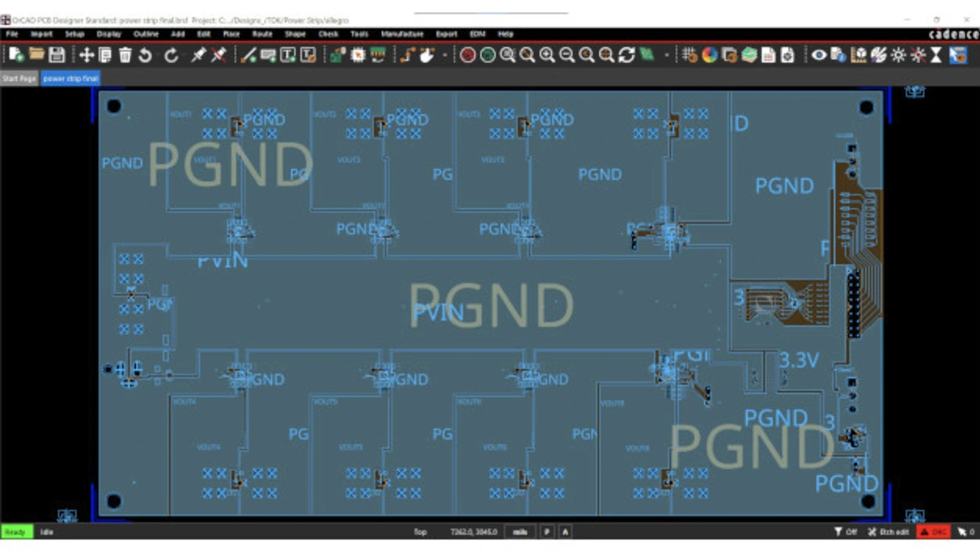Click the Save design icon
This screenshot has height=552, width=980.
tap(57, 55)
